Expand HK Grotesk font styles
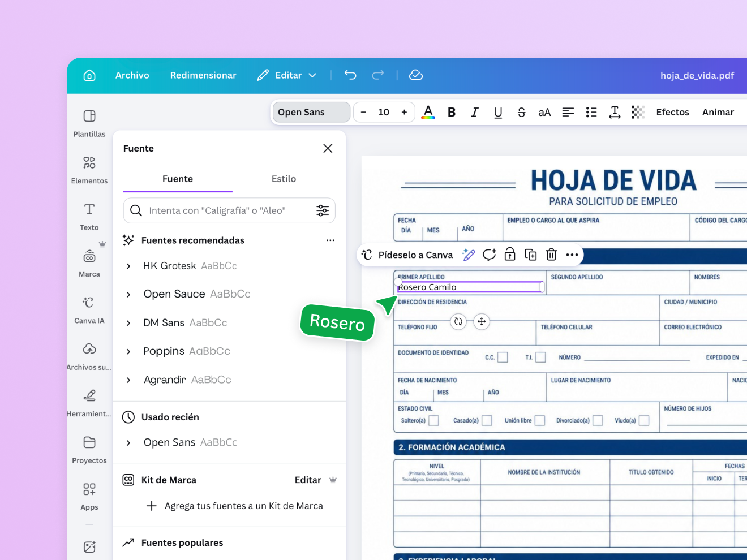 click(128, 266)
